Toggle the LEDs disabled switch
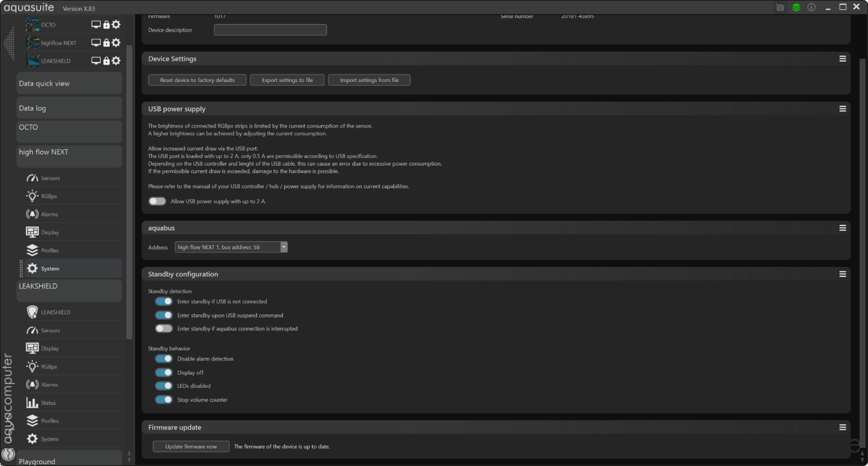The width and height of the screenshot is (868, 466). [x=164, y=386]
